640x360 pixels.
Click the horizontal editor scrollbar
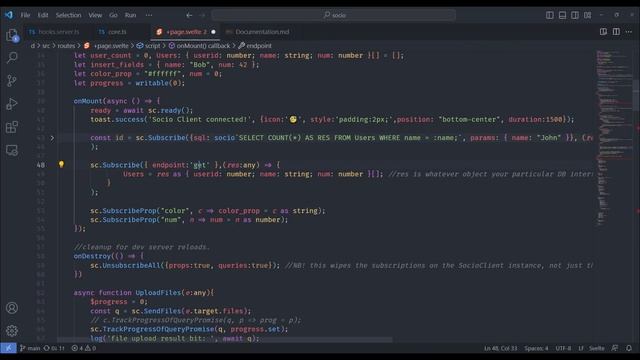coord(224,340)
